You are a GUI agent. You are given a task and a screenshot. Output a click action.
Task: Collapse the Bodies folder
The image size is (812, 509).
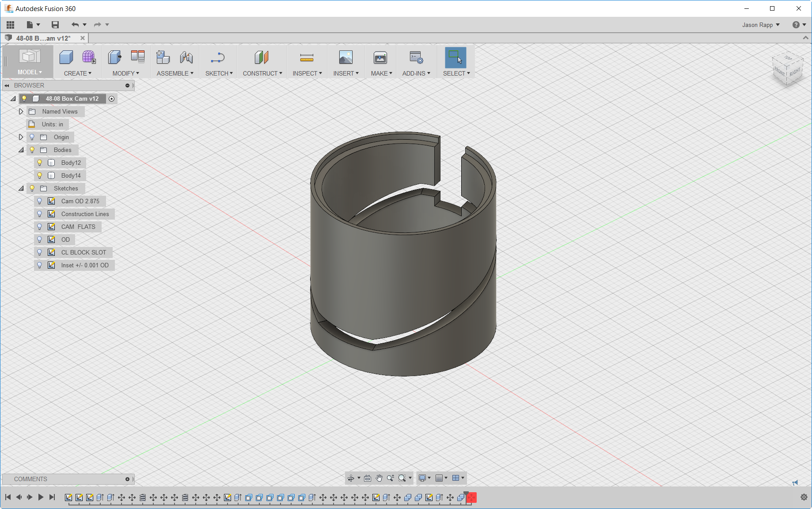(21, 150)
